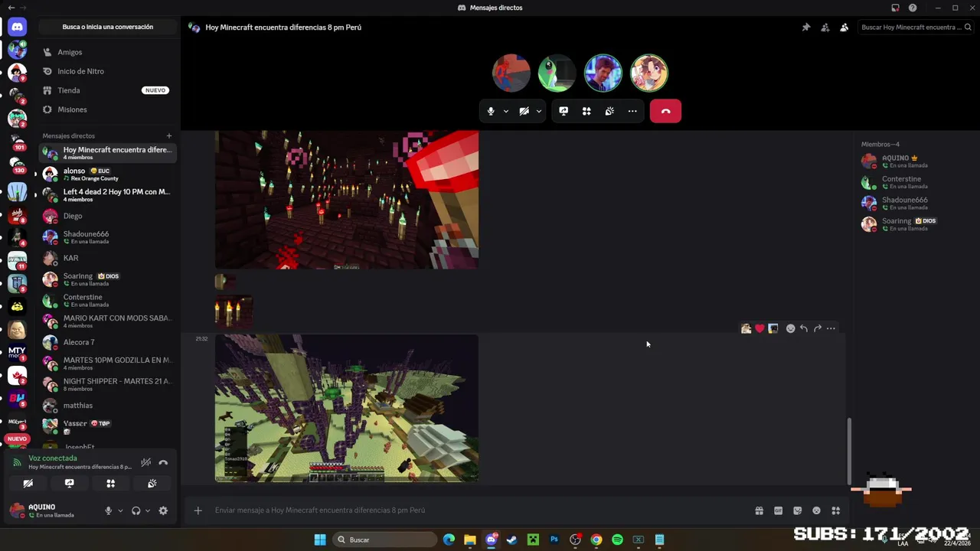This screenshot has width=980, height=551.
Task: Open the Nether corridor screenshot image
Action: 347,199
